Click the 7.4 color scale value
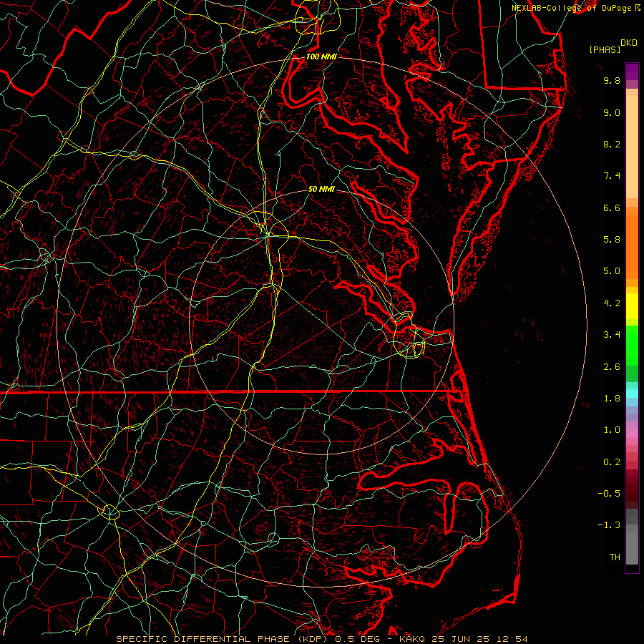644x644 pixels. pyautogui.click(x=612, y=176)
